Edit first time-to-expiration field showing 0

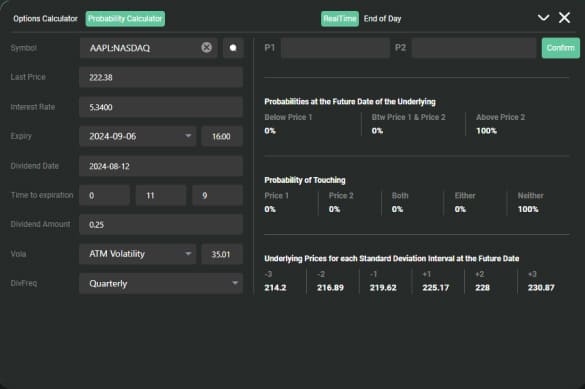click(104, 195)
